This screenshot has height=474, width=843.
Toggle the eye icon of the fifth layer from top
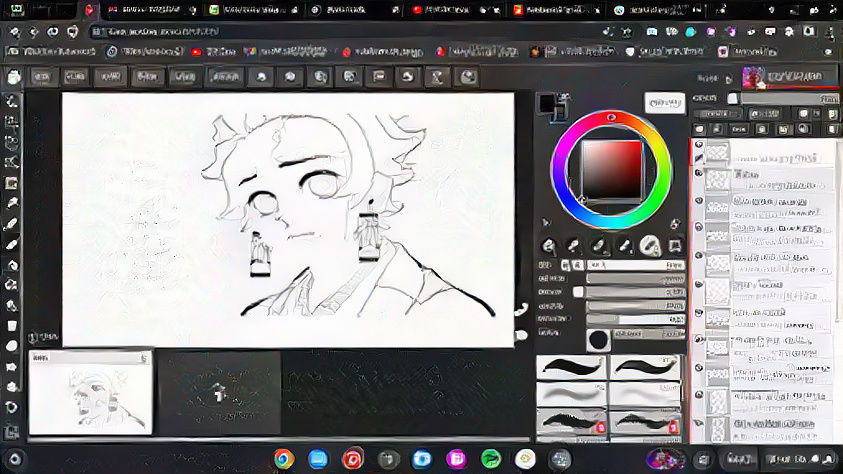click(698, 256)
